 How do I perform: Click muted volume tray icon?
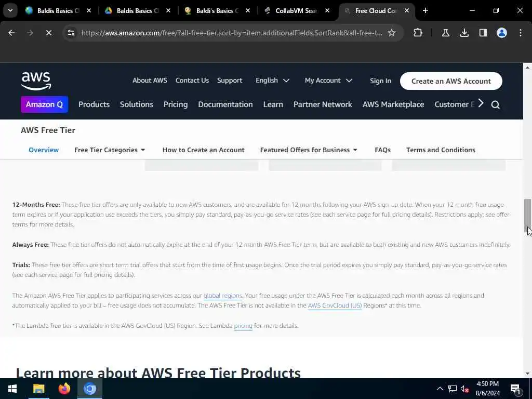[x=464, y=389]
